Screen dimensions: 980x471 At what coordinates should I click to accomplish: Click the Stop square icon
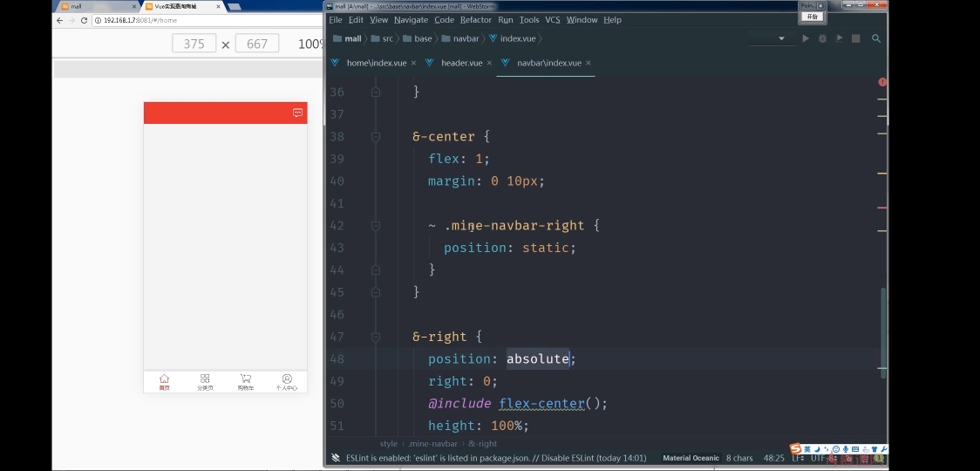click(855, 38)
